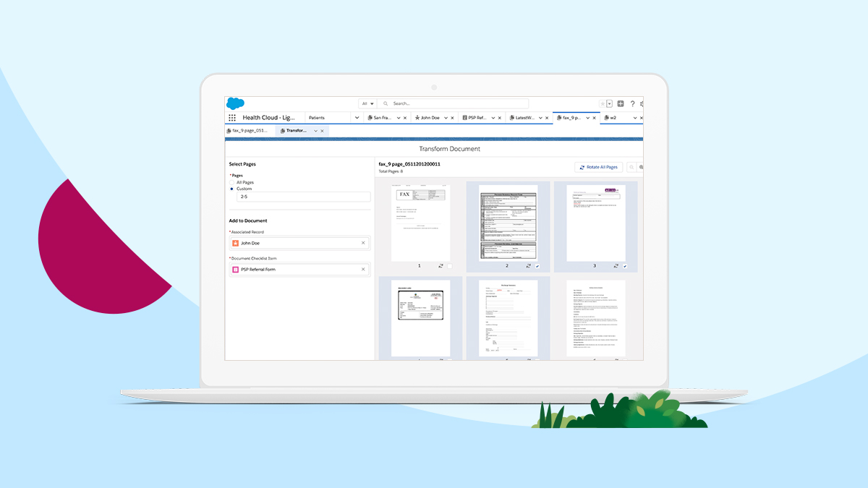The image size is (868, 488).
Task: Open the favorites list dropdown arrow
Action: 610,104
